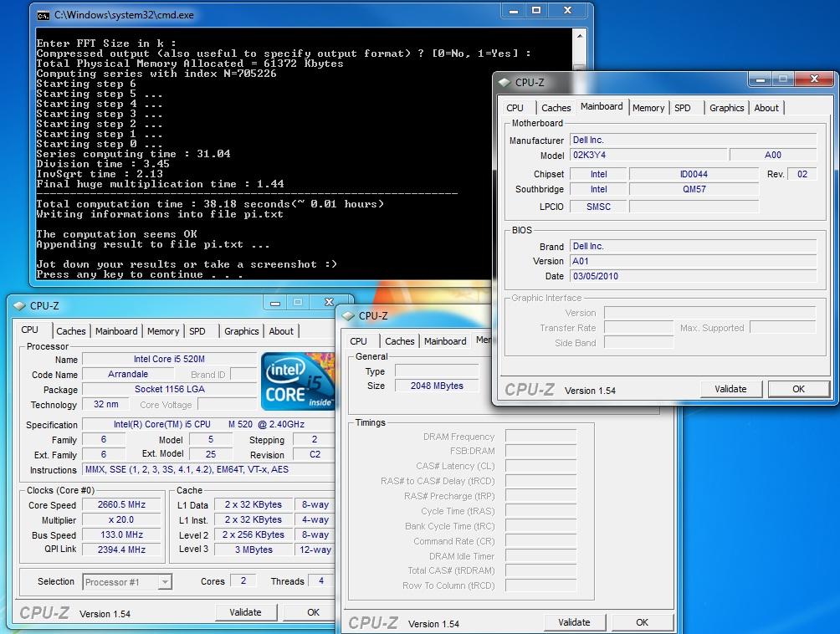The image size is (840, 634).
Task: Click the Technology 32 nm value
Action: pos(106,404)
